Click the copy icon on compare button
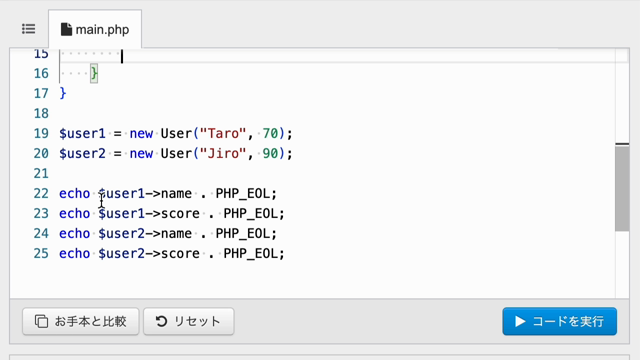Viewport: 640px width, 360px height. (41, 321)
